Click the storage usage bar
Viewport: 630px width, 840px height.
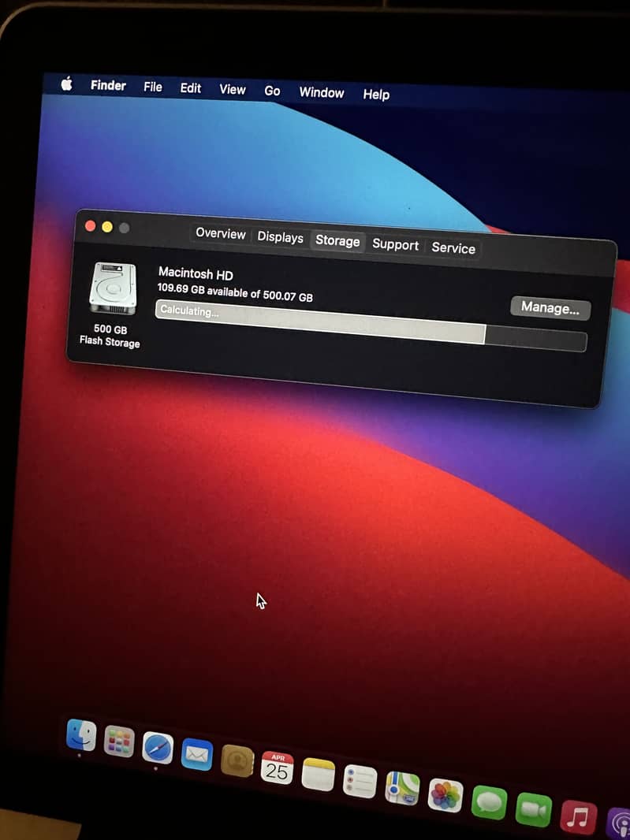coord(371,326)
